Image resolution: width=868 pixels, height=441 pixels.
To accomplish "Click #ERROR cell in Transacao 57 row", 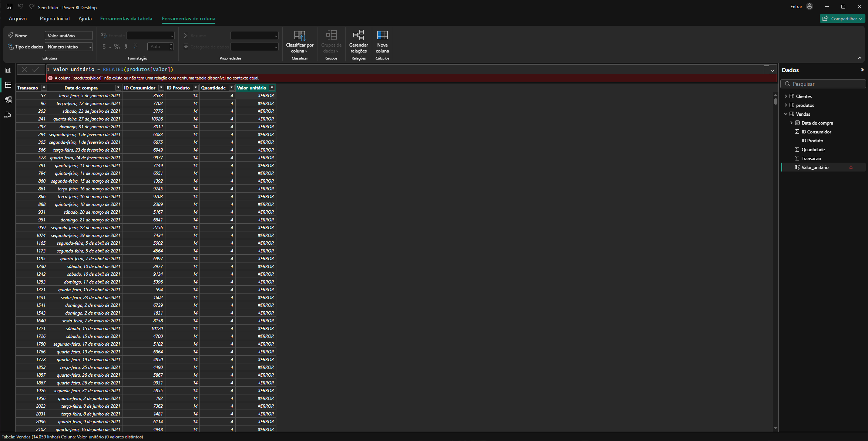I will point(256,95).
